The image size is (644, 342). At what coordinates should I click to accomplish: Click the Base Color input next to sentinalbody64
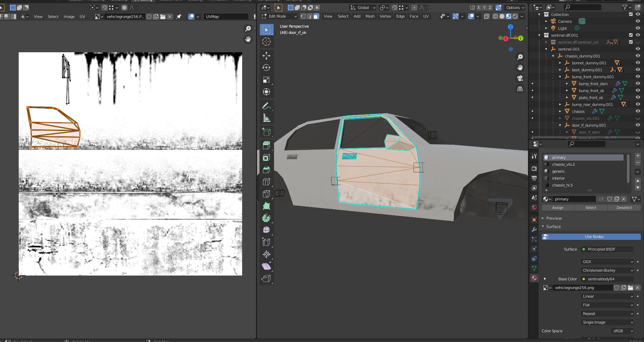(607, 279)
